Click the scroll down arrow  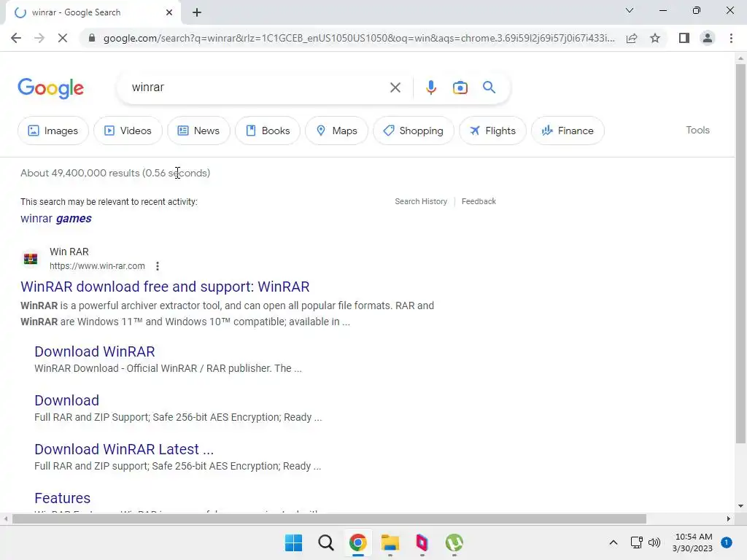(740, 506)
